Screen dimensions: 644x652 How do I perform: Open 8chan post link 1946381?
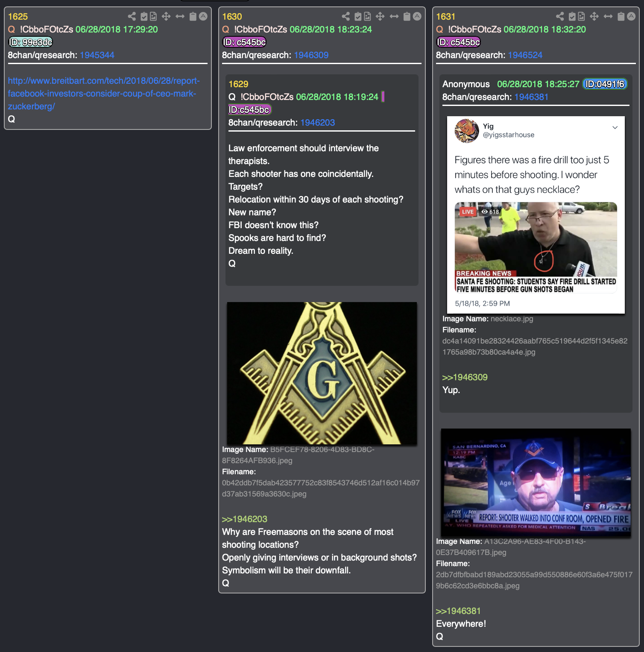(x=531, y=97)
